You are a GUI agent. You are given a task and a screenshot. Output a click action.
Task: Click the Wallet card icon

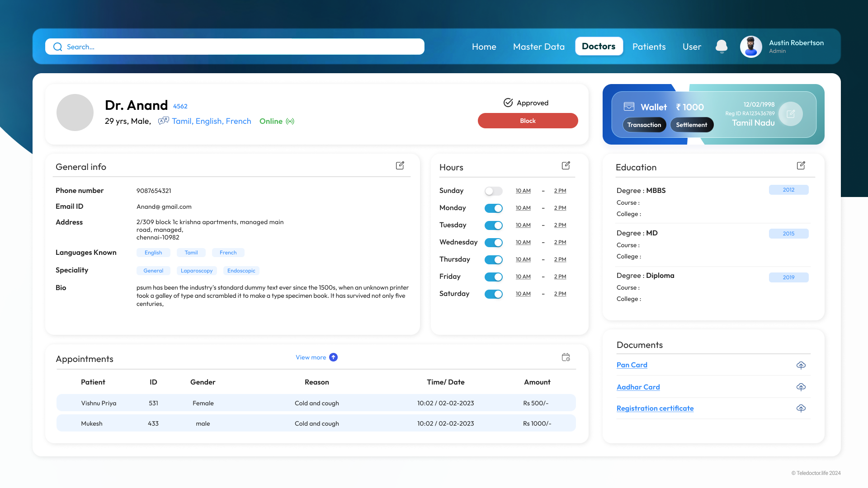tap(629, 107)
